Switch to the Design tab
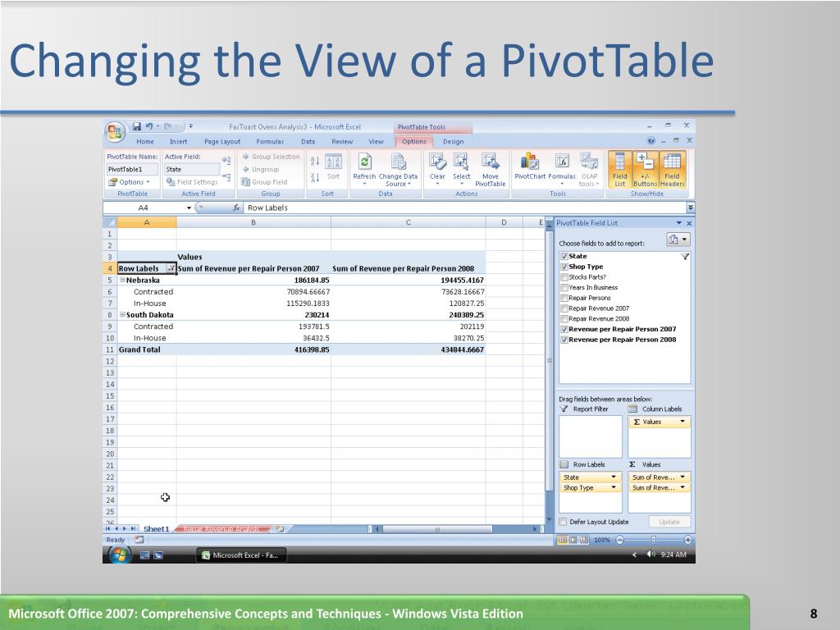The image size is (840, 630). [x=453, y=141]
